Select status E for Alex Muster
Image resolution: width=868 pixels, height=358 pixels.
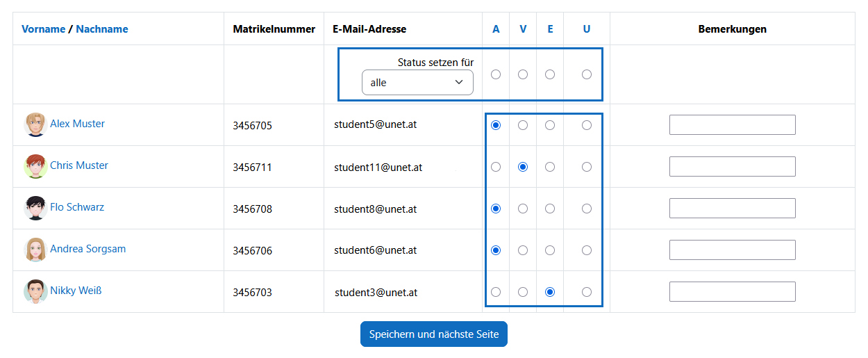click(x=550, y=125)
